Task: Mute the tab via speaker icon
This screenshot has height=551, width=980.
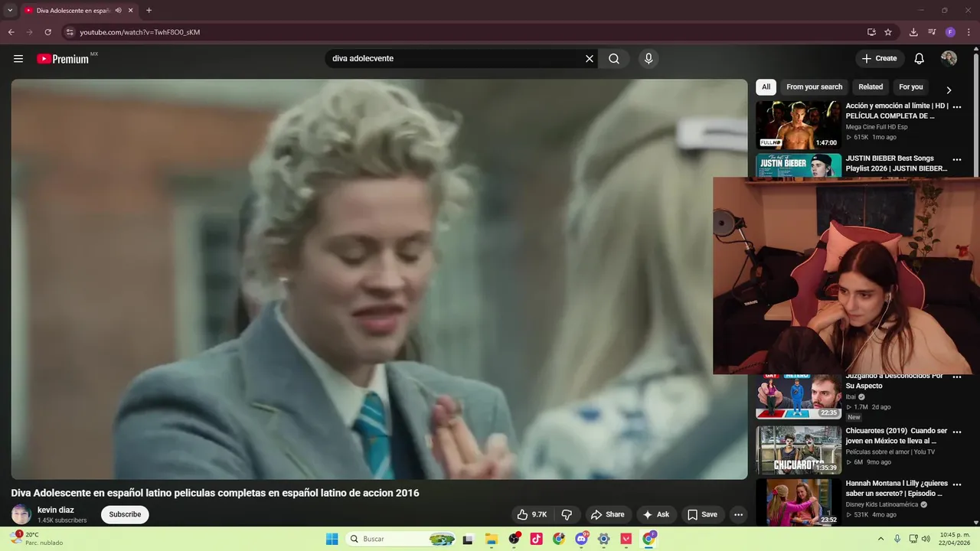Action: tap(119, 11)
